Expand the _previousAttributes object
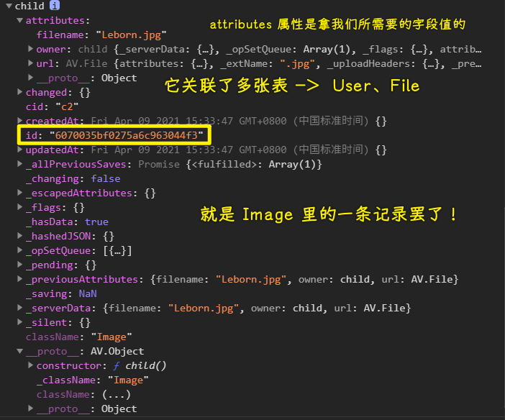The image size is (505, 420). coord(20,279)
